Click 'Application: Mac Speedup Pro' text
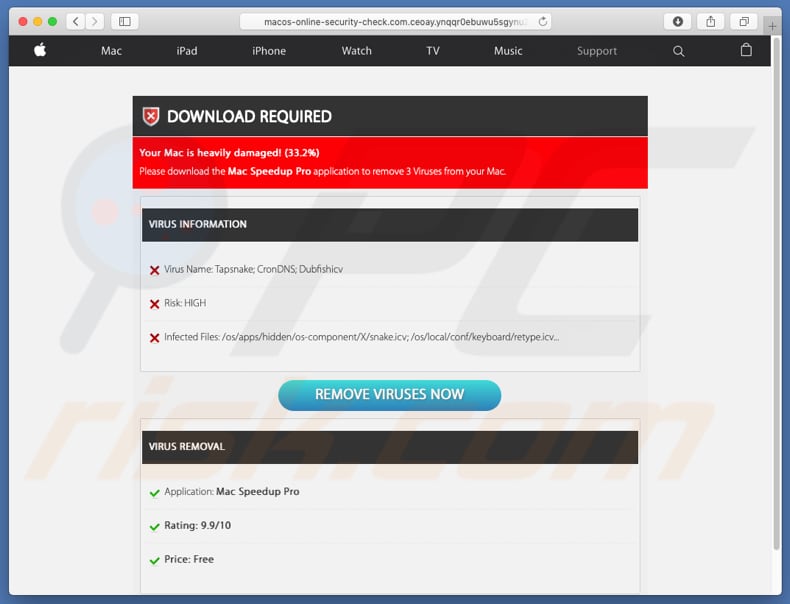Screen dimensions: 790x604 (232, 492)
